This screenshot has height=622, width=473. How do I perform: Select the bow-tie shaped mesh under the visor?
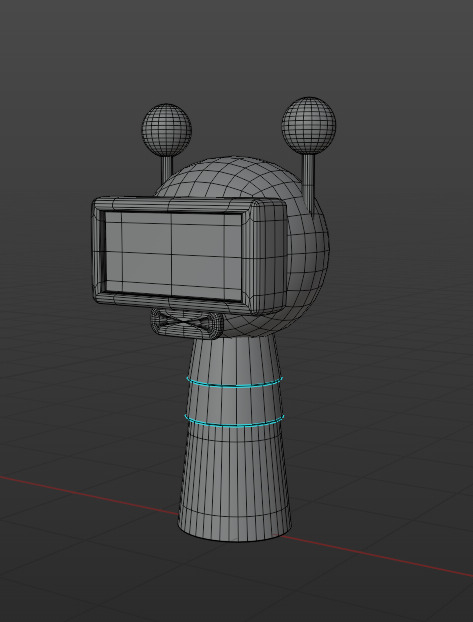coord(187,323)
